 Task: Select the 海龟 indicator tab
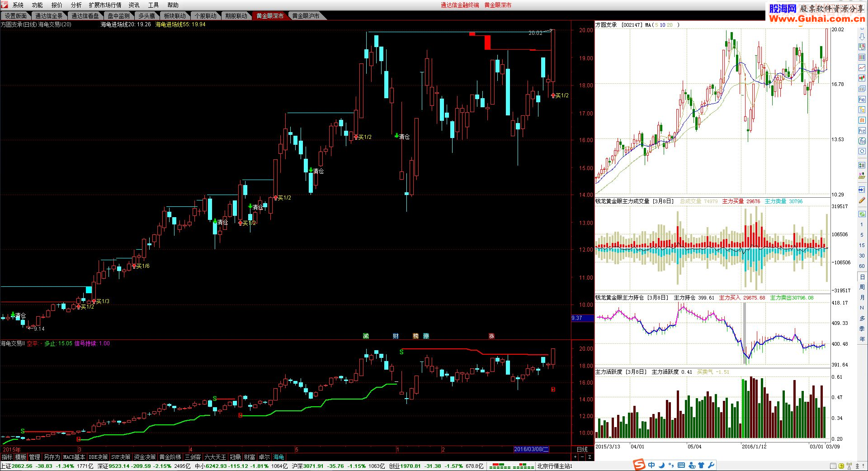point(278,457)
